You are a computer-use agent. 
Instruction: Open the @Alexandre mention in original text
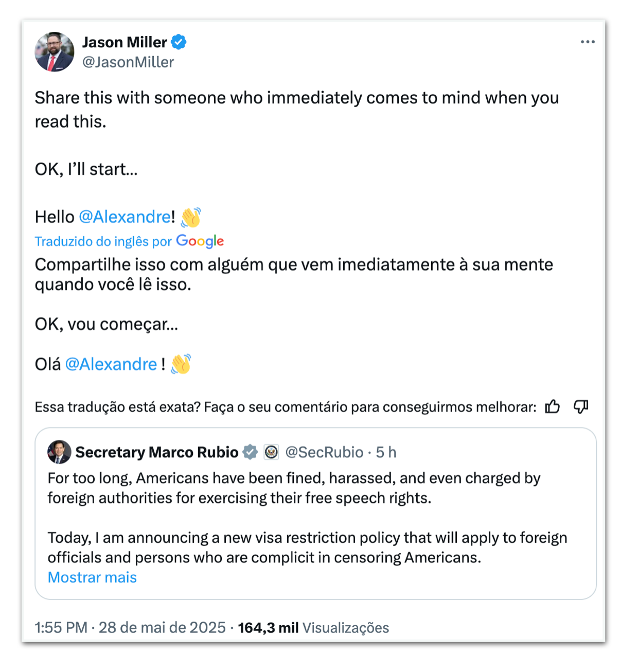click(x=125, y=217)
